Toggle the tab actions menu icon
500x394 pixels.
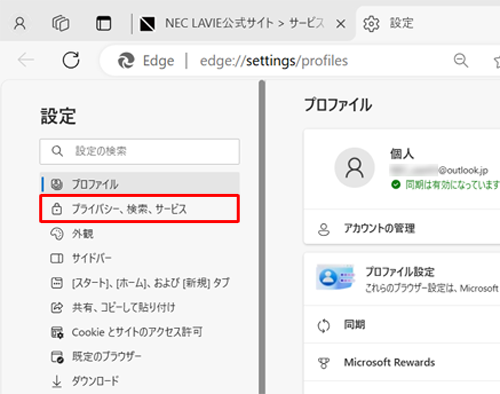tap(103, 24)
